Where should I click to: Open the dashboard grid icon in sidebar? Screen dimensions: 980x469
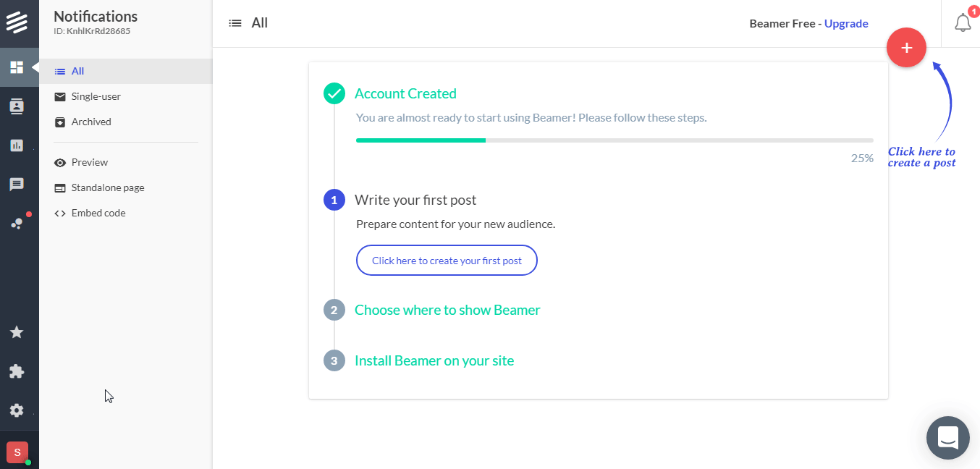point(17,67)
